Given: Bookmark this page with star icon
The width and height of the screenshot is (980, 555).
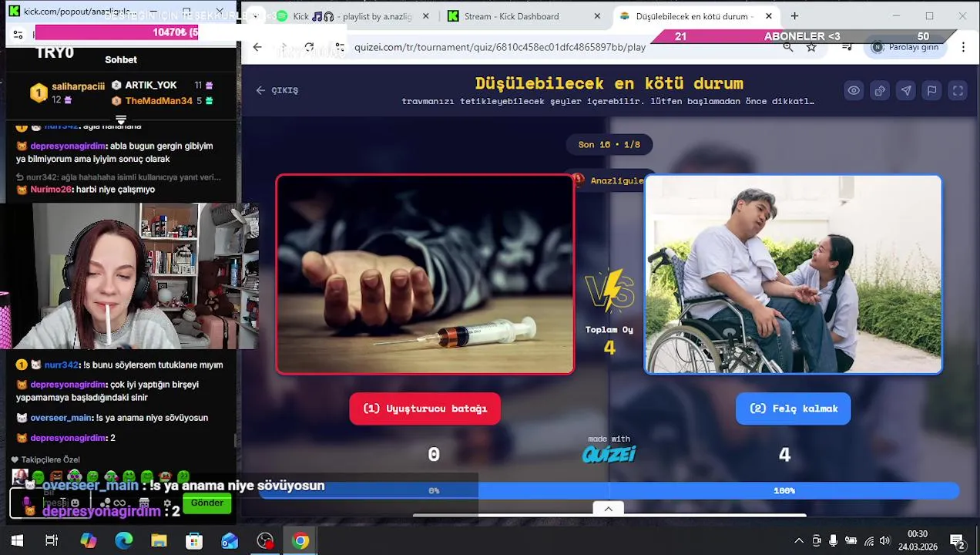Looking at the screenshot, I should tap(811, 47).
